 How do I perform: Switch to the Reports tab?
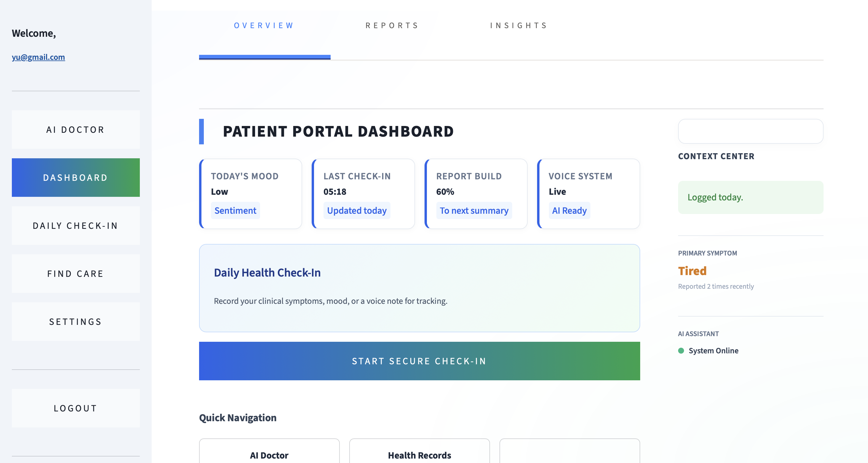click(x=392, y=25)
